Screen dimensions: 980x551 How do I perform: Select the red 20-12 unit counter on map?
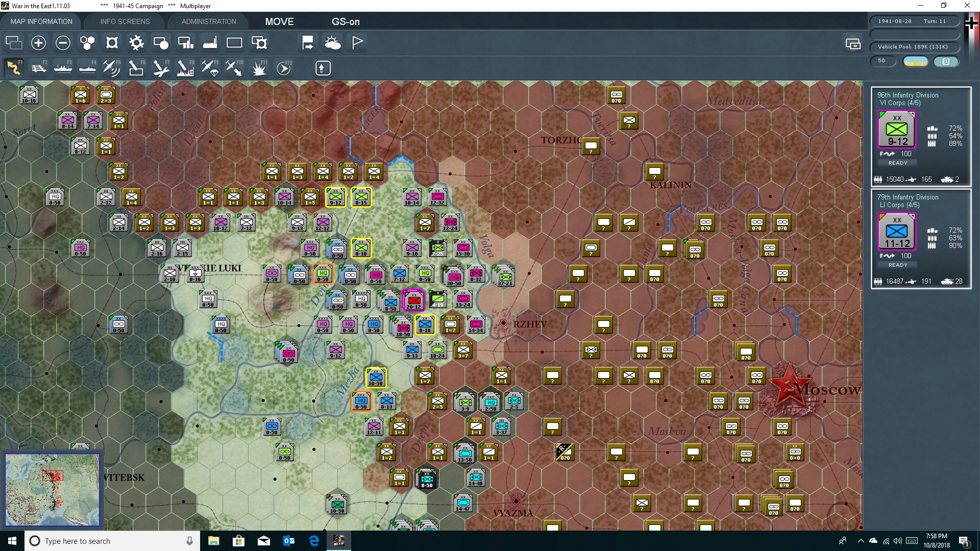coord(413,300)
